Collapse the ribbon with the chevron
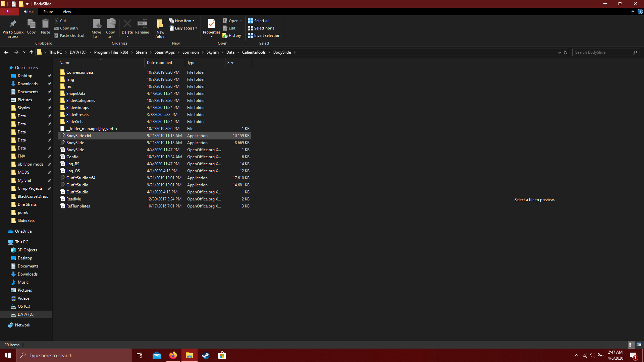 (x=633, y=11)
